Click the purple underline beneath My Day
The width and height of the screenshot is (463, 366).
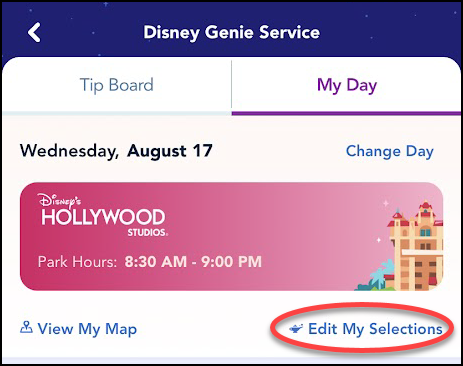pos(346,113)
